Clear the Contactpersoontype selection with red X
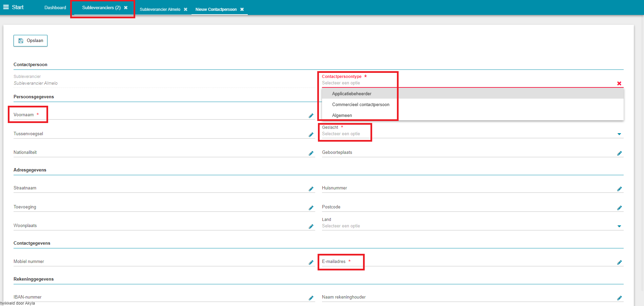The width and height of the screenshot is (644, 306). pos(619,83)
